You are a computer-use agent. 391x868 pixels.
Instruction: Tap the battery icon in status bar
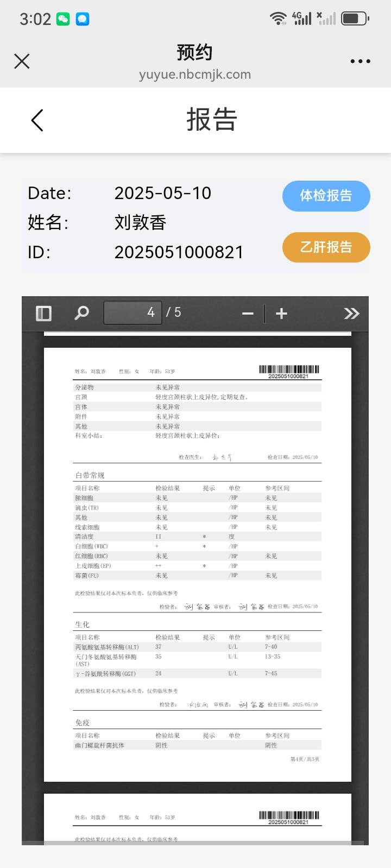(355, 18)
